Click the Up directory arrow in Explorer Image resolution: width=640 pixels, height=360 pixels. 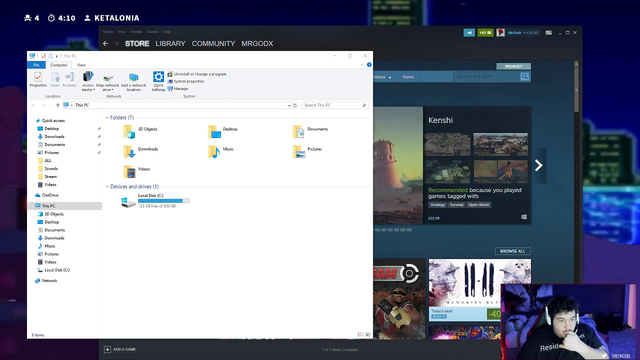[x=58, y=105]
